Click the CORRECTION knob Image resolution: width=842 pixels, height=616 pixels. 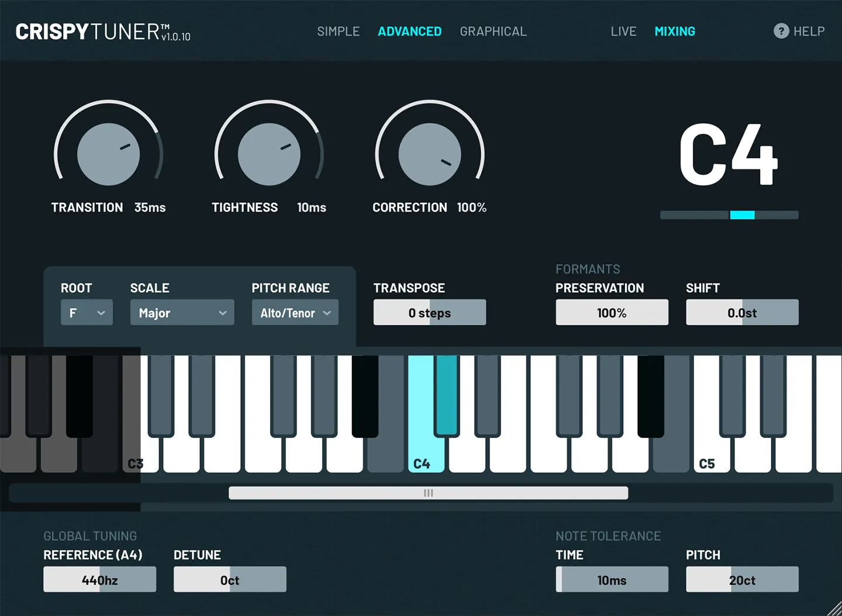430,154
